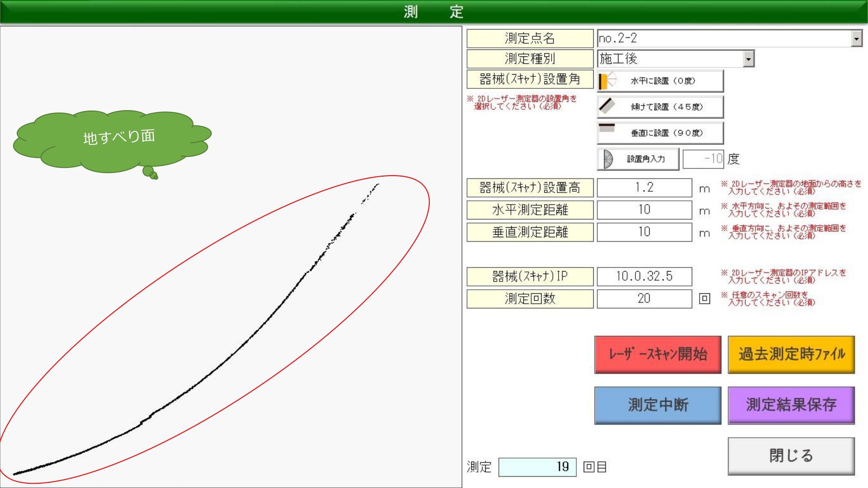Viewport: 868px width, 488px height.
Task: Click the scanner IP field 10.0.32.5
Action: (644, 276)
